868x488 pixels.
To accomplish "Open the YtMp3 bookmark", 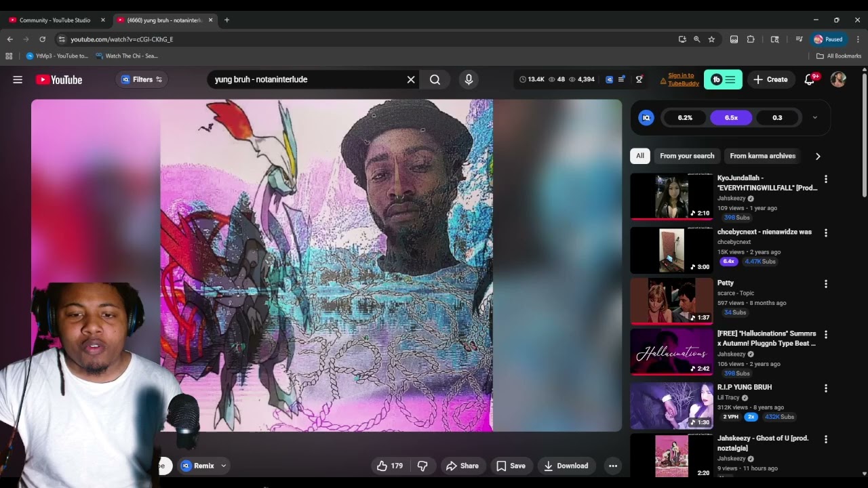I will coord(57,56).
